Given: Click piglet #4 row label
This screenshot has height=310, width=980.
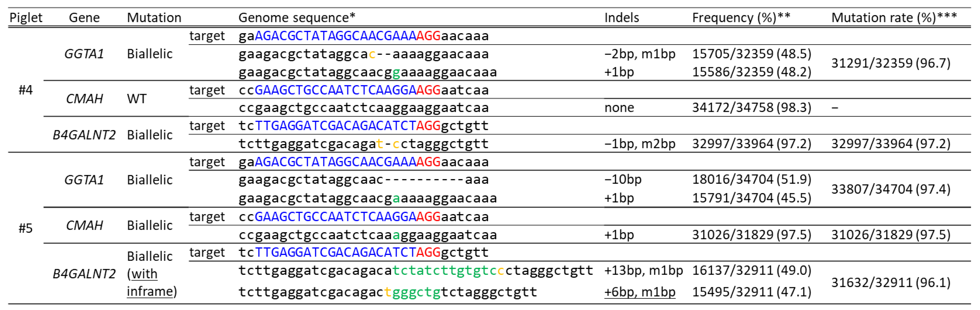Looking at the screenshot, I should point(25,90).
